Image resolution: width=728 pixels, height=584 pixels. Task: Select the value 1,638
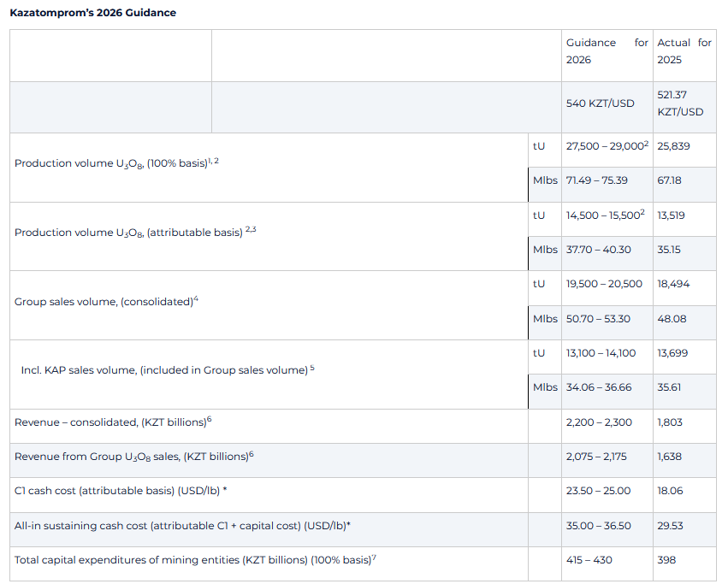670,457
